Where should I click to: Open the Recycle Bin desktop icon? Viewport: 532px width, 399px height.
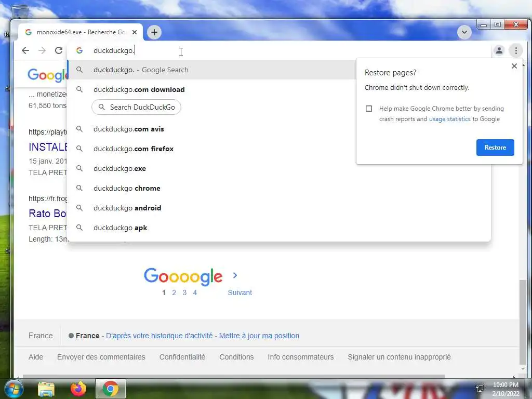[20, 12]
